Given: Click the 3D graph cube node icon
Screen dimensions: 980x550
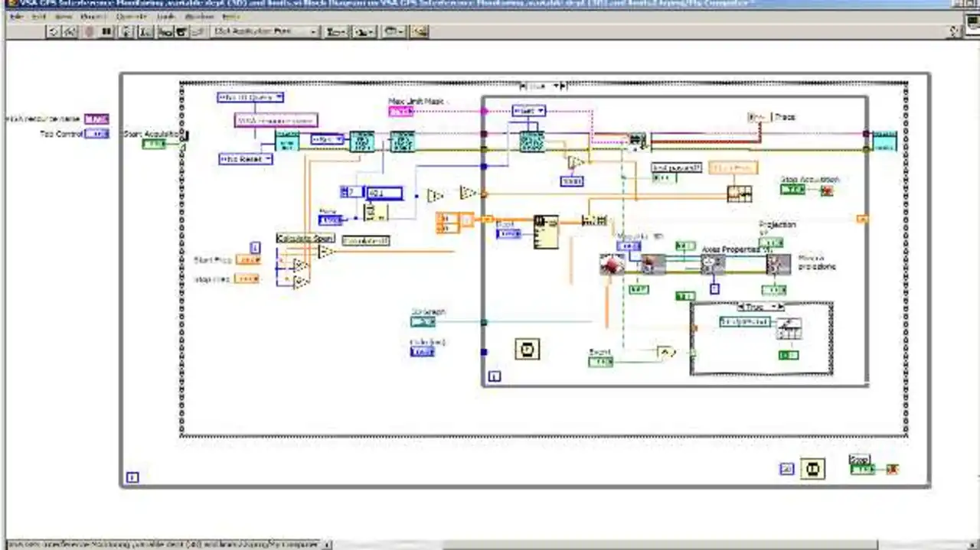Looking at the screenshot, I should (612, 265).
